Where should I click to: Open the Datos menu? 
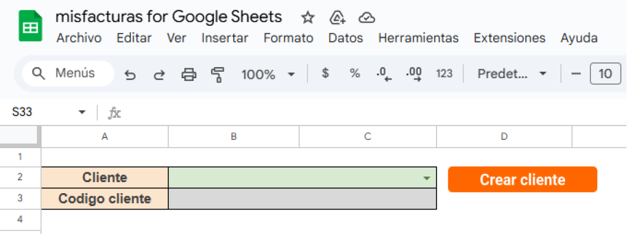[346, 38]
